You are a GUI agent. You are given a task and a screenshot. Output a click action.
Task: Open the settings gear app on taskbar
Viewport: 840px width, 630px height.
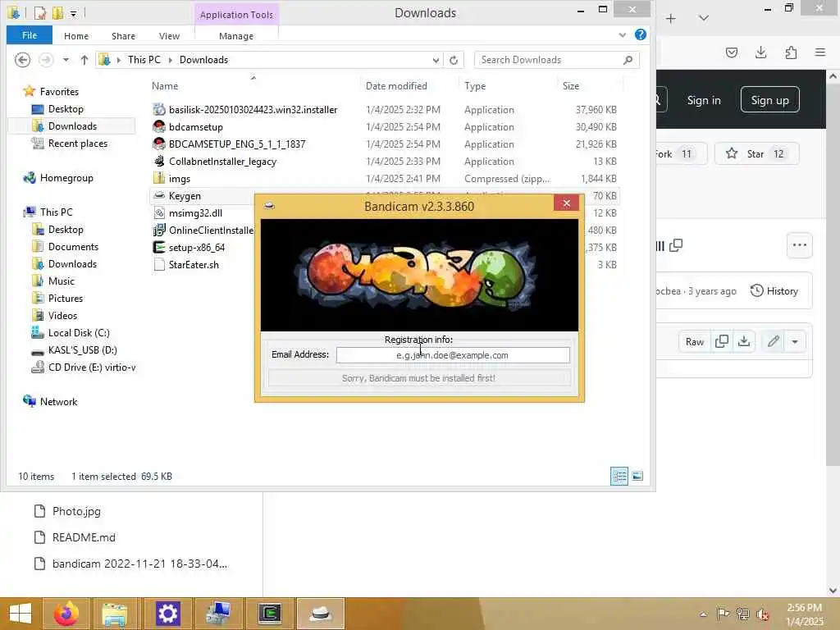tap(167, 614)
